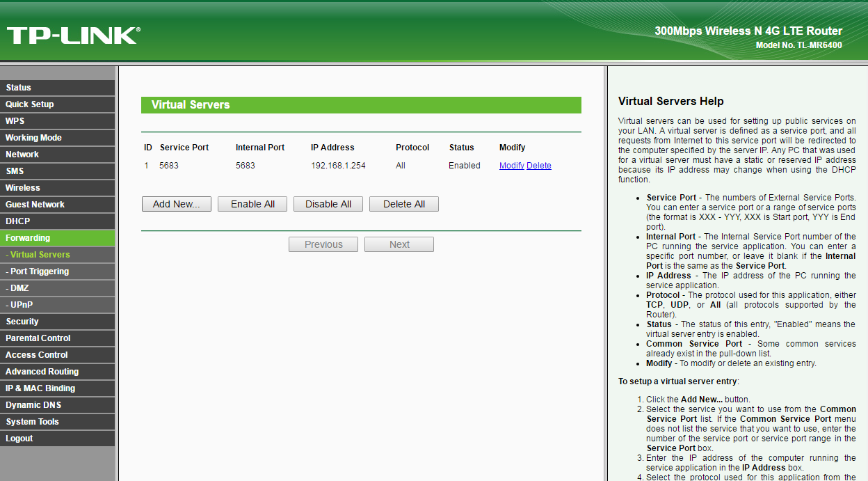Open the SMS section
868x481 pixels.
[x=58, y=171]
